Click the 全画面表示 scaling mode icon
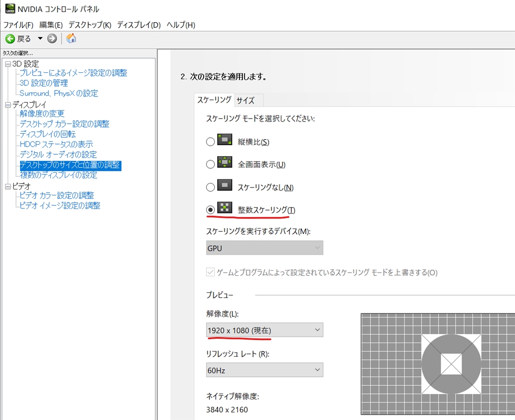The height and width of the screenshot is (420, 515). tap(225, 162)
